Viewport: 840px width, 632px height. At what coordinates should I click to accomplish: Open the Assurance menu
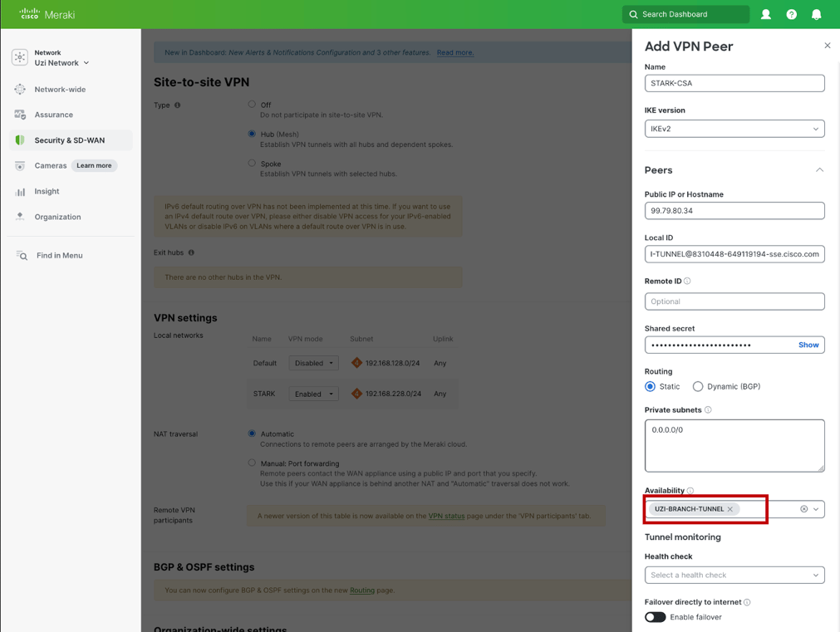point(53,115)
